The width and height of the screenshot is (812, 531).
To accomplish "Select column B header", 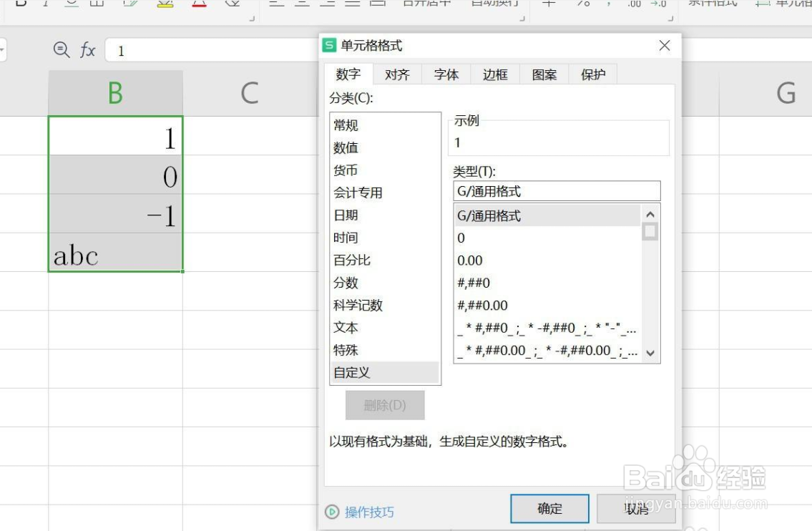I will pyautogui.click(x=115, y=93).
